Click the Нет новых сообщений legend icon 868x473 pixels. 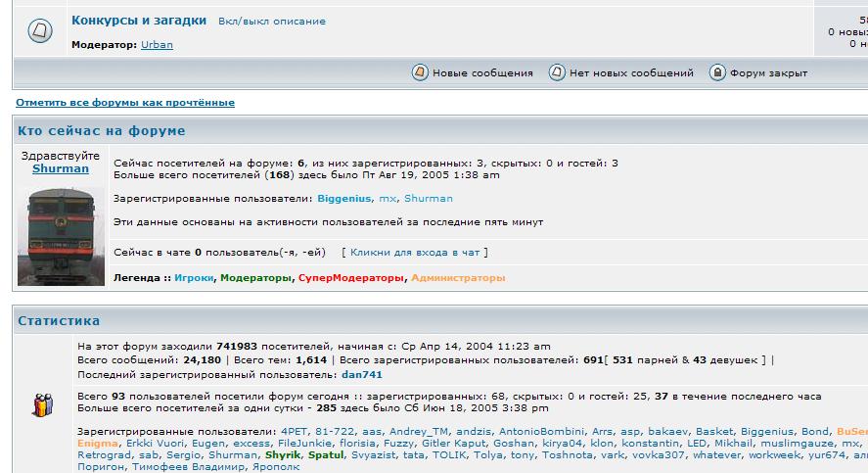pyautogui.click(x=557, y=72)
